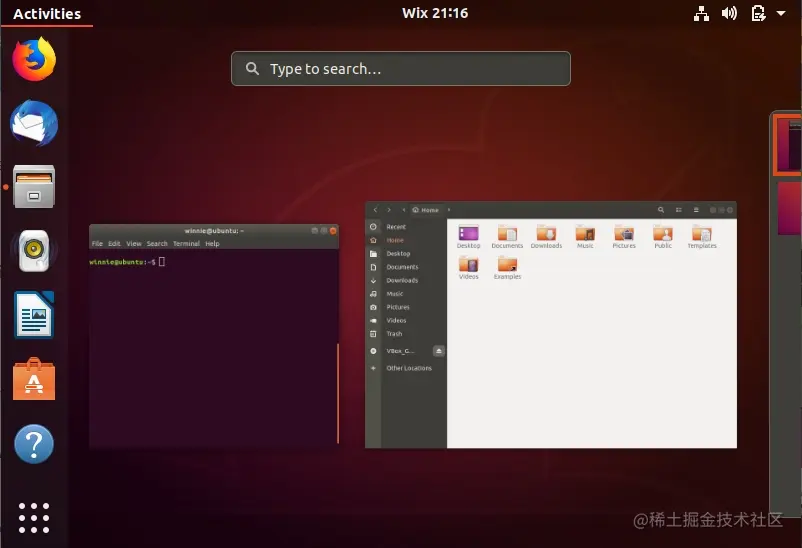Click the power/battery icon in top bar

(x=758, y=13)
